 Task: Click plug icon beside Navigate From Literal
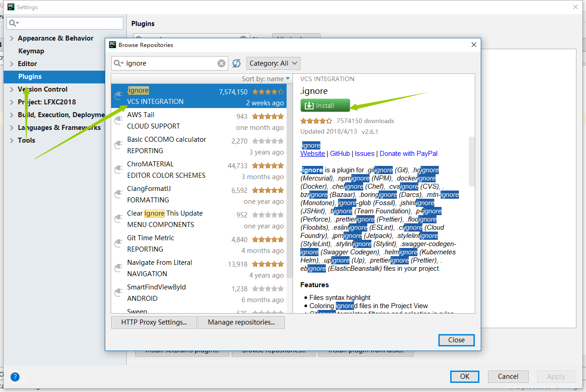(118, 268)
